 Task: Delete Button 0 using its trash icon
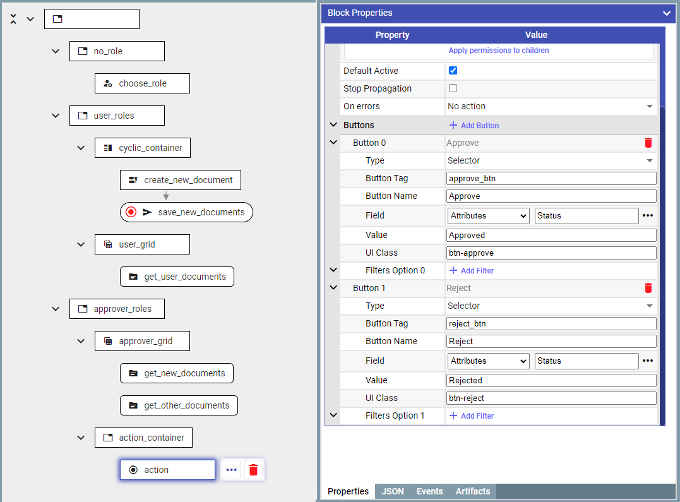(x=648, y=143)
